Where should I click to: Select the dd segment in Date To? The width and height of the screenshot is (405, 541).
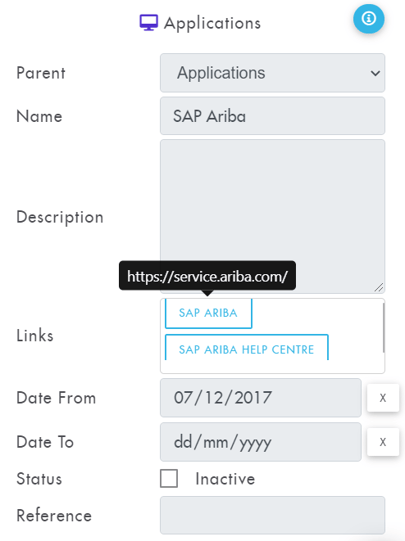tap(183, 442)
